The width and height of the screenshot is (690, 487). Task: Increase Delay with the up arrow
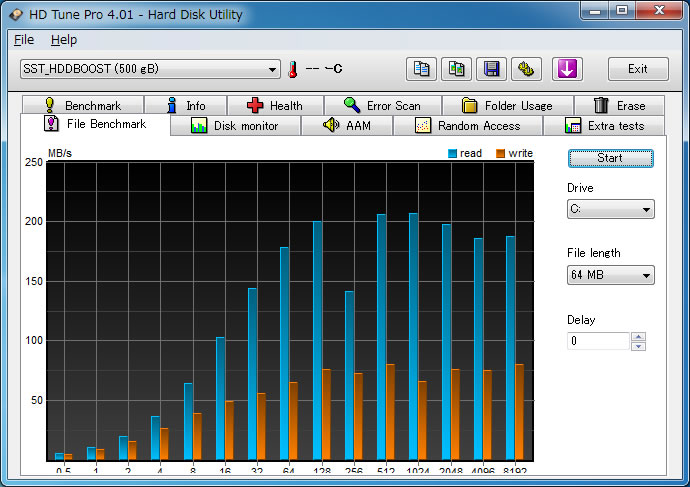click(638, 337)
